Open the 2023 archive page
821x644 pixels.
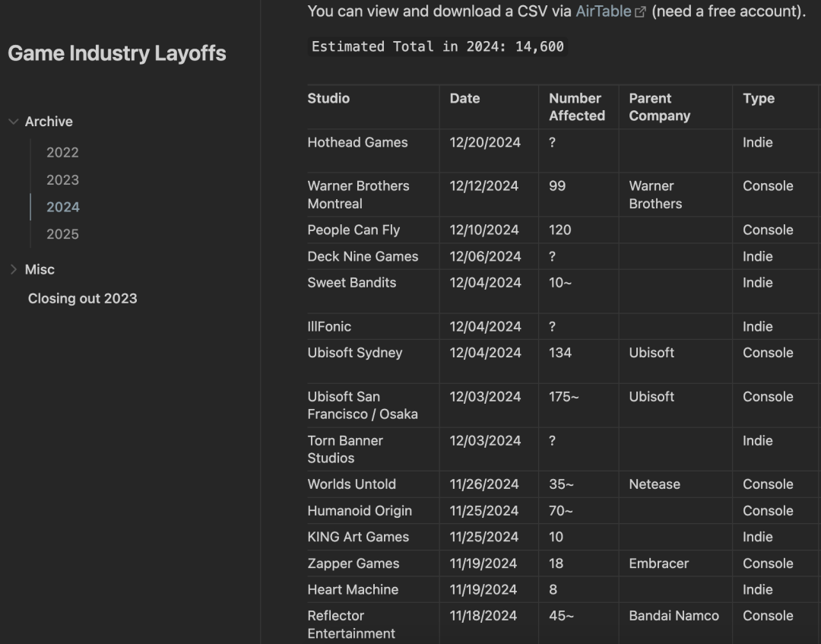pyautogui.click(x=62, y=180)
